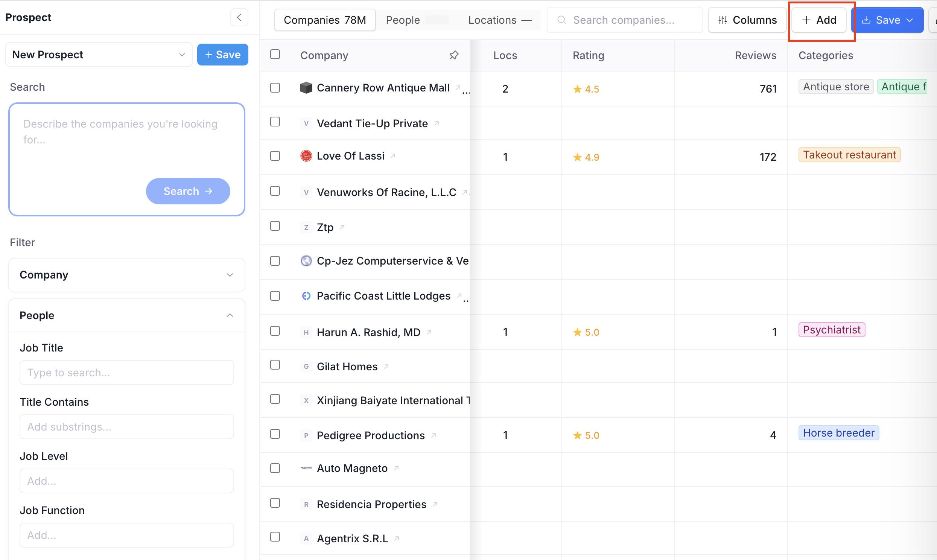Select the Cp-Jez Computerservice row checkbox
This screenshot has height=560, width=937.
click(275, 261)
